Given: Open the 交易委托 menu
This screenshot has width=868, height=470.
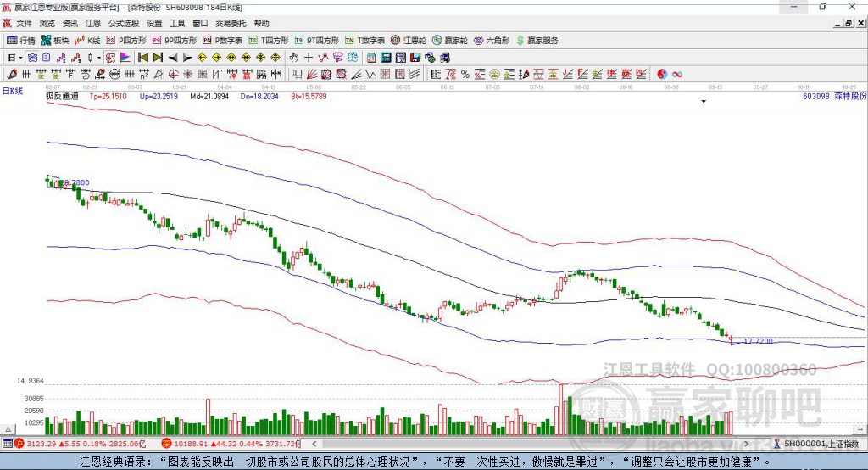Looking at the screenshot, I should pos(231,23).
